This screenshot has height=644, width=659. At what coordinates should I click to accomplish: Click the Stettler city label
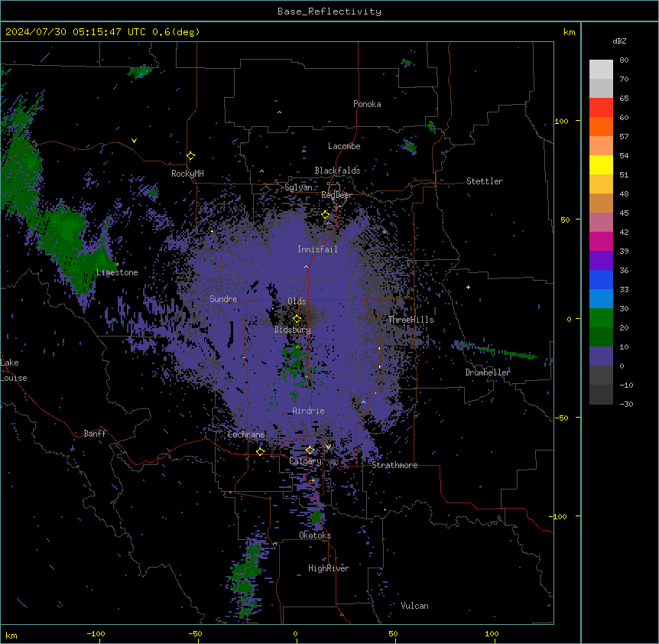pos(485,181)
